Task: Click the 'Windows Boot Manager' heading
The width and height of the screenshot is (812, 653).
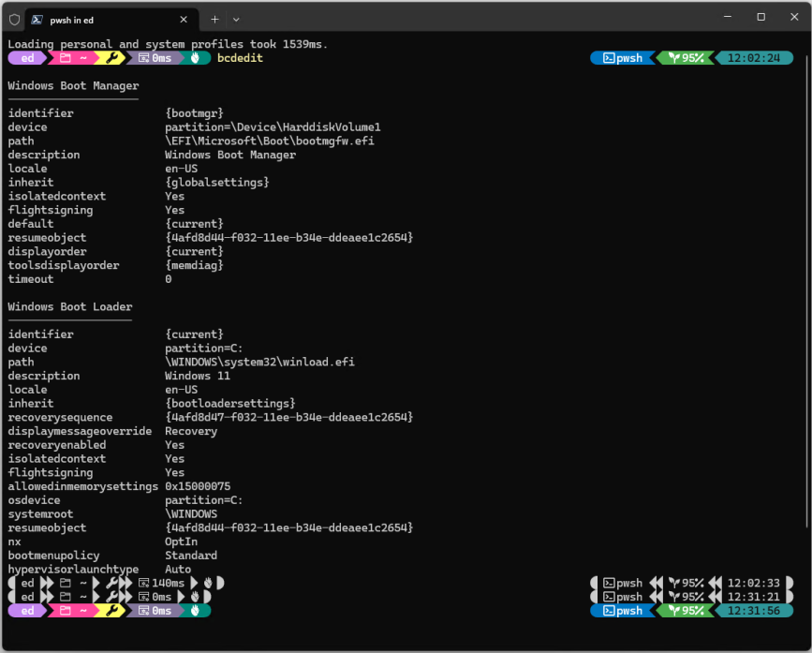Action: [x=73, y=86]
